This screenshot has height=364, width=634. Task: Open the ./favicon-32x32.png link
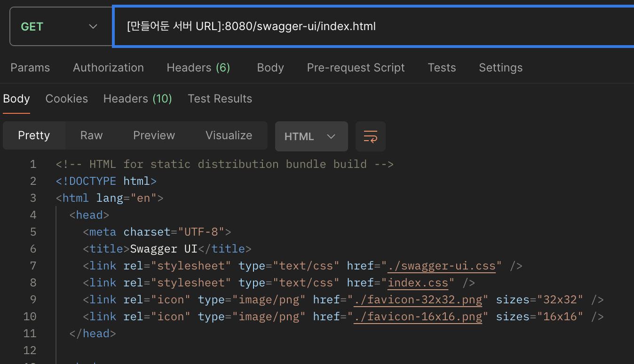point(418,300)
